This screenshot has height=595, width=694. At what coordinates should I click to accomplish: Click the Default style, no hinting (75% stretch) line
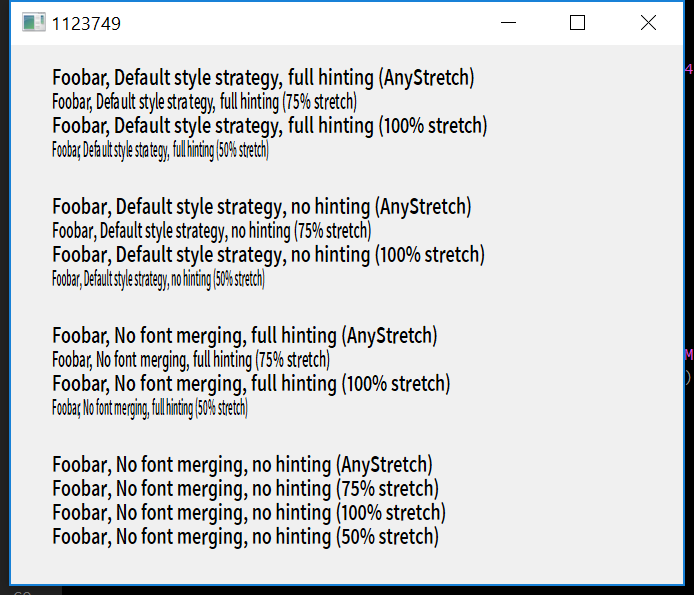click(212, 231)
